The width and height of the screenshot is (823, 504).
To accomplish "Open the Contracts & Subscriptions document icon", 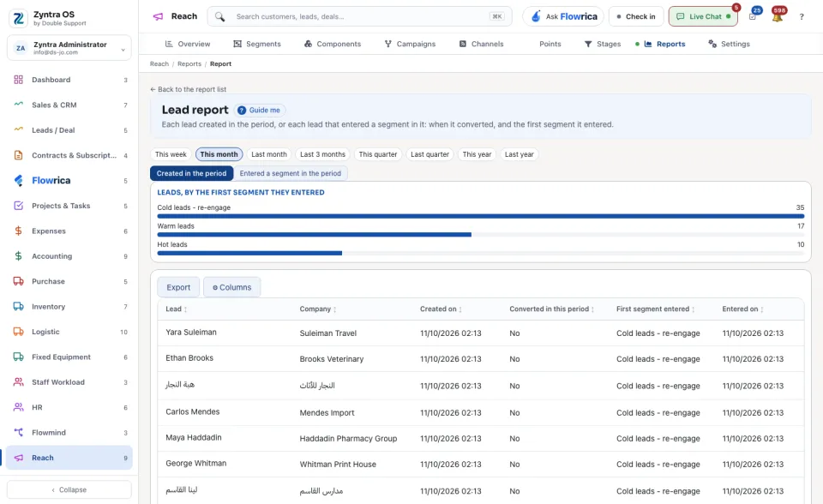I will [18, 155].
